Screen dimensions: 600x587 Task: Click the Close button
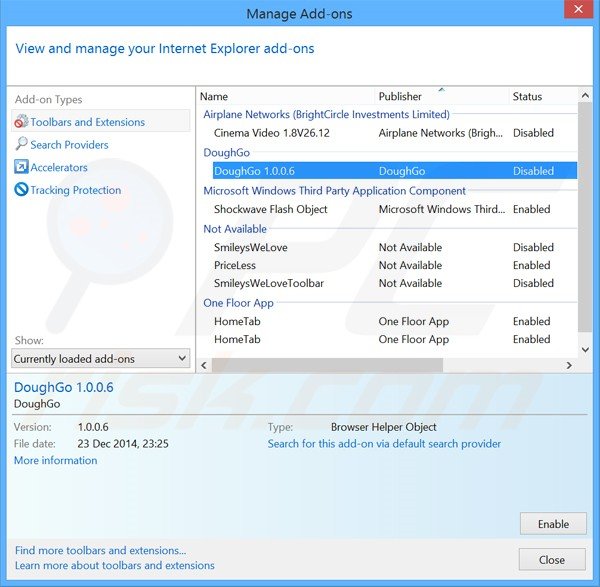point(552,559)
